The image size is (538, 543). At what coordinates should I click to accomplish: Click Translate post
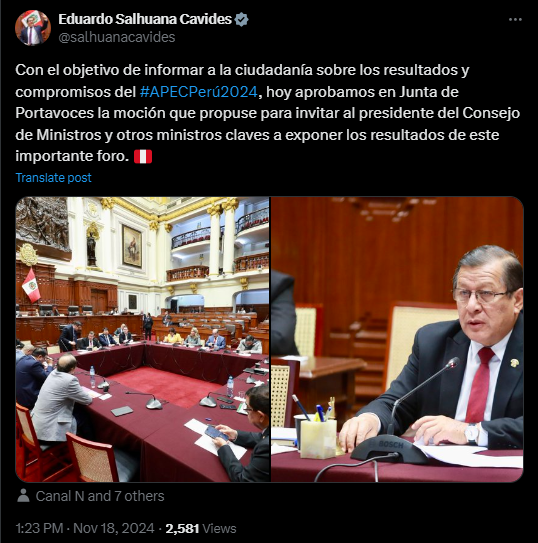[x=54, y=178]
